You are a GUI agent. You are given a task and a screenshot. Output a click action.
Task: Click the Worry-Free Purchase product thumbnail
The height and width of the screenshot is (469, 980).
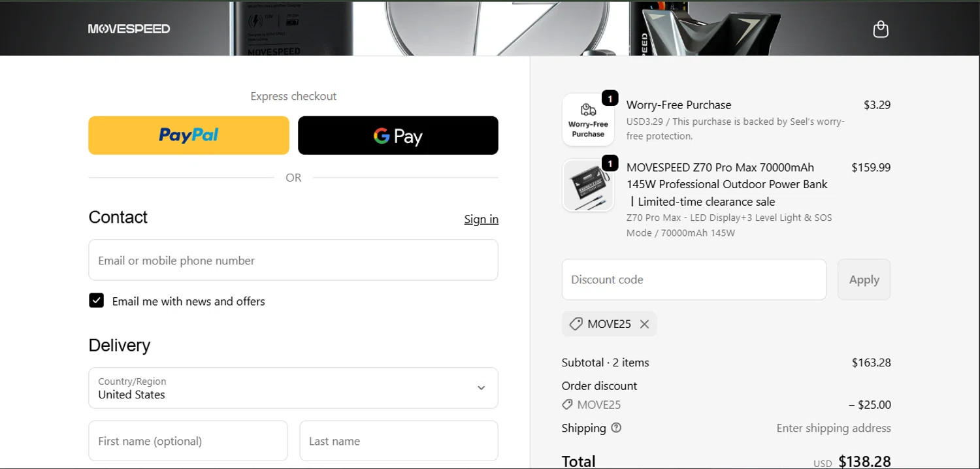(x=588, y=120)
